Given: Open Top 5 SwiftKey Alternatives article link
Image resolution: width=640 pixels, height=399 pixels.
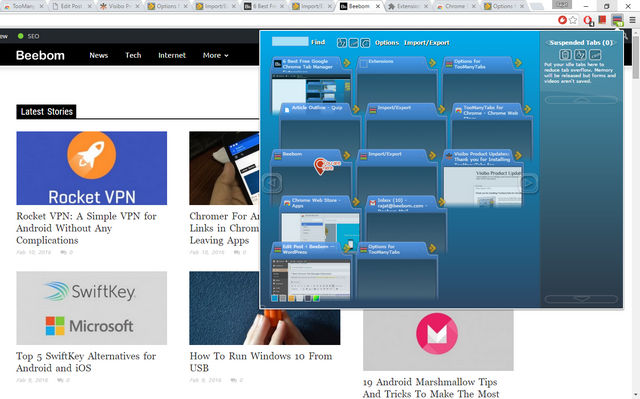Looking at the screenshot, I should pyautogui.click(x=86, y=362).
